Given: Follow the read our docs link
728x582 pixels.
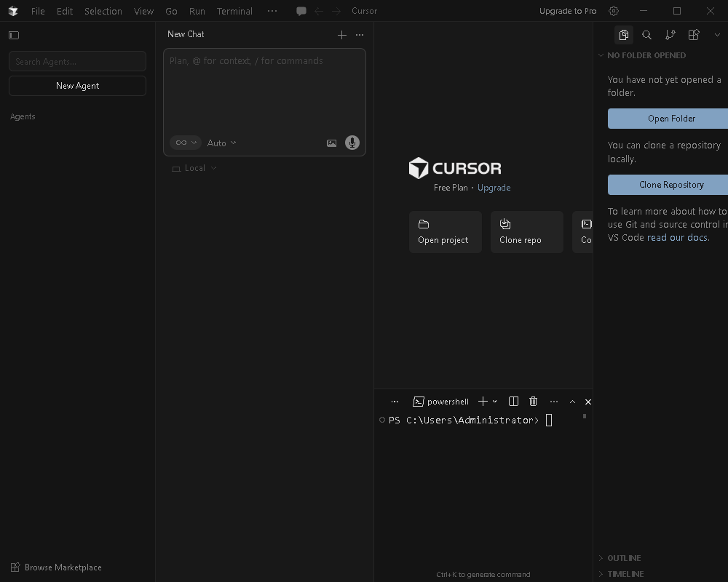Looking at the screenshot, I should click(x=677, y=238).
